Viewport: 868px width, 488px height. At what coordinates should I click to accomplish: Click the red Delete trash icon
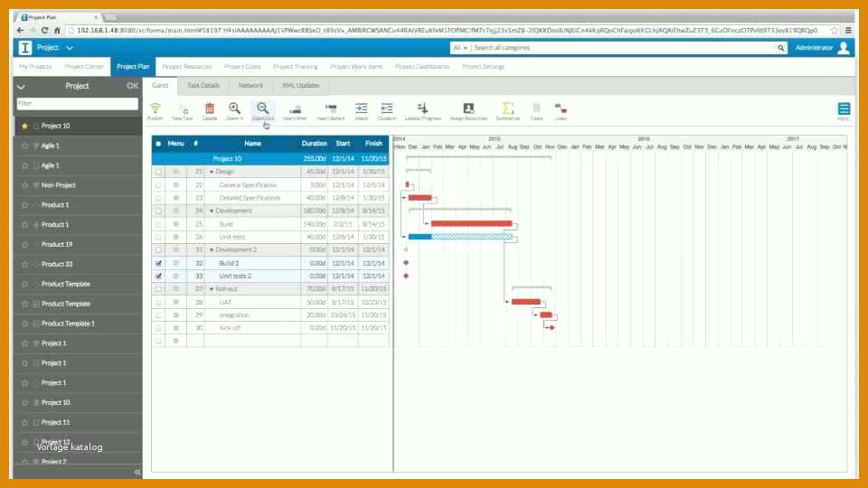click(210, 108)
